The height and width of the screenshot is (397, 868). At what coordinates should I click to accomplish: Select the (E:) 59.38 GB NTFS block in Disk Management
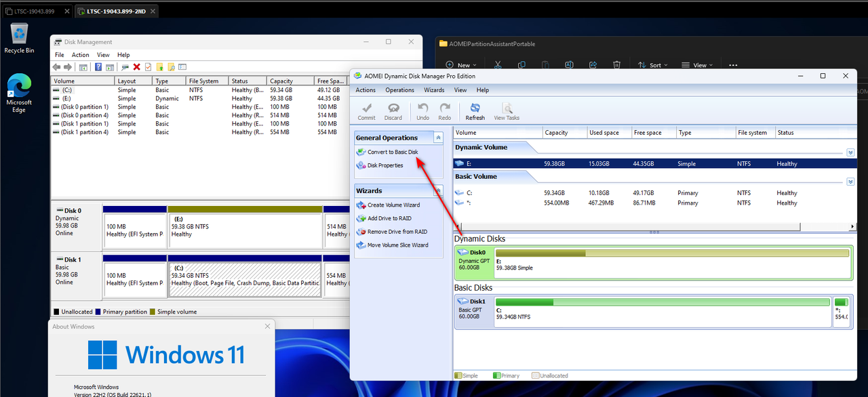pos(245,228)
